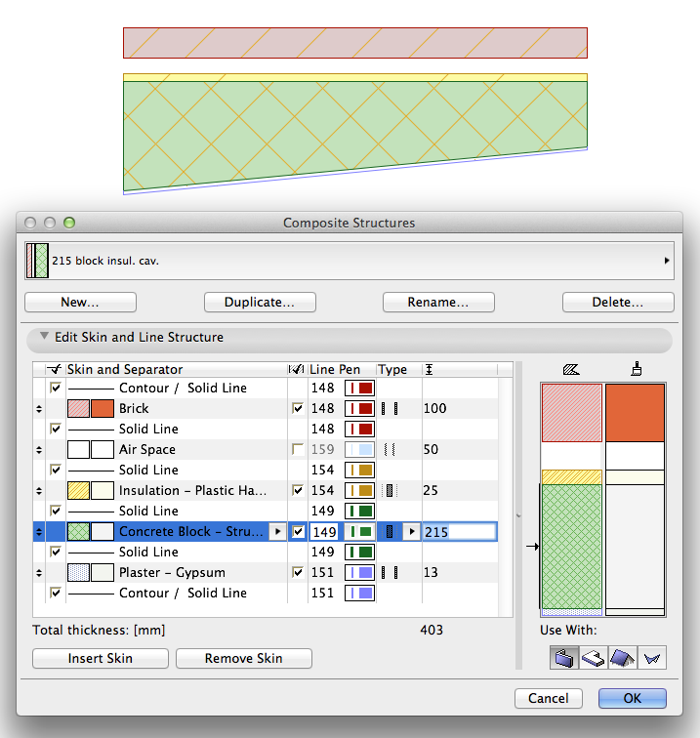Viewport: 700px width, 738px height.
Task: Click the thickness column header icon
Action: pyautogui.click(x=429, y=369)
